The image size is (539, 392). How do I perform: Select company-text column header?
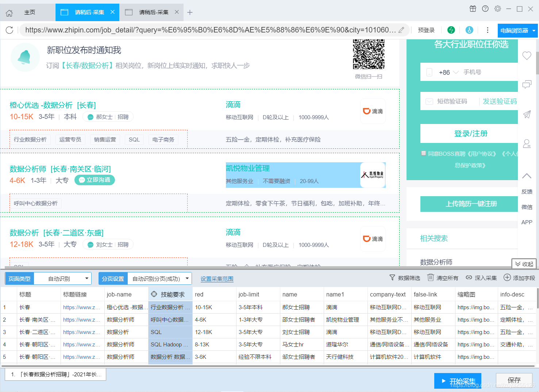[389, 294]
